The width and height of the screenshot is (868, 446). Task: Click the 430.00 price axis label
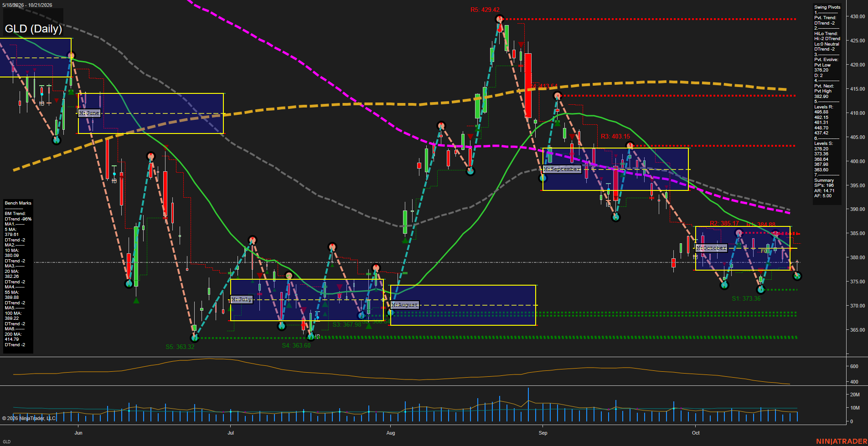(858, 16)
